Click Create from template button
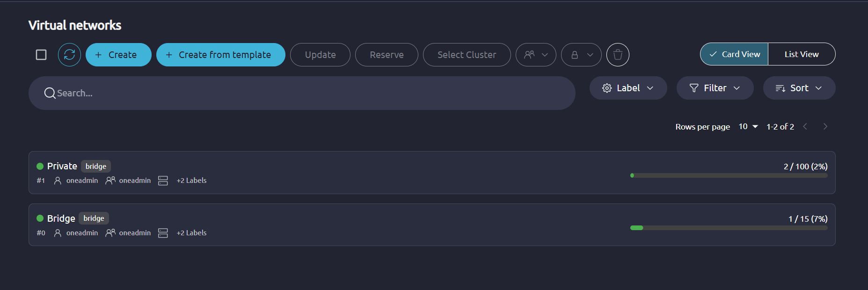 pos(221,55)
